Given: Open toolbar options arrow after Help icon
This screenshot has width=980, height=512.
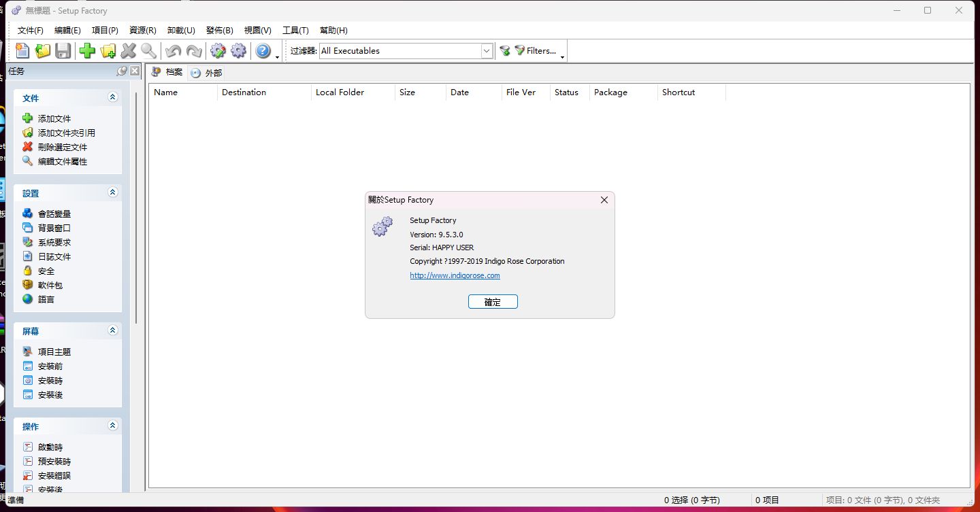Looking at the screenshot, I should tap(278, 57).
